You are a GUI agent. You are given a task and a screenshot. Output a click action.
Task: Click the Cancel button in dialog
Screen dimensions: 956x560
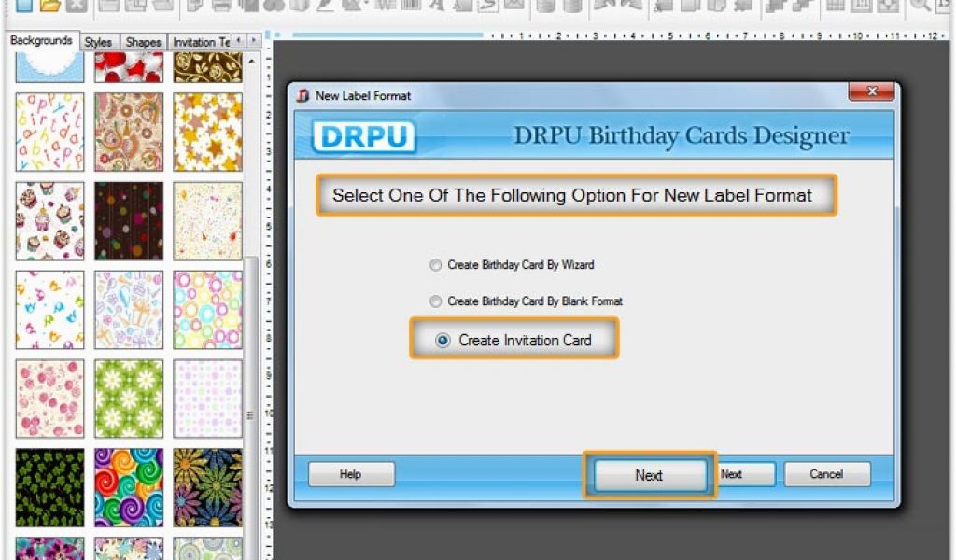point(827,474)
